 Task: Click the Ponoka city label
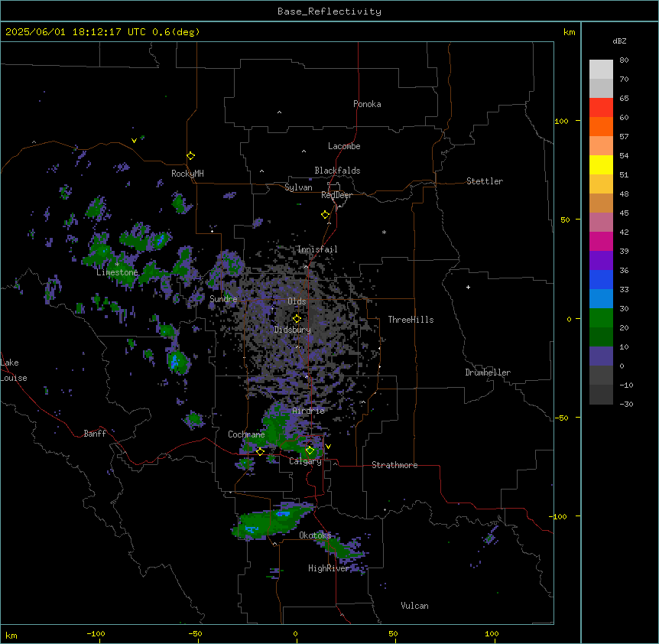(x=367, y=104)
